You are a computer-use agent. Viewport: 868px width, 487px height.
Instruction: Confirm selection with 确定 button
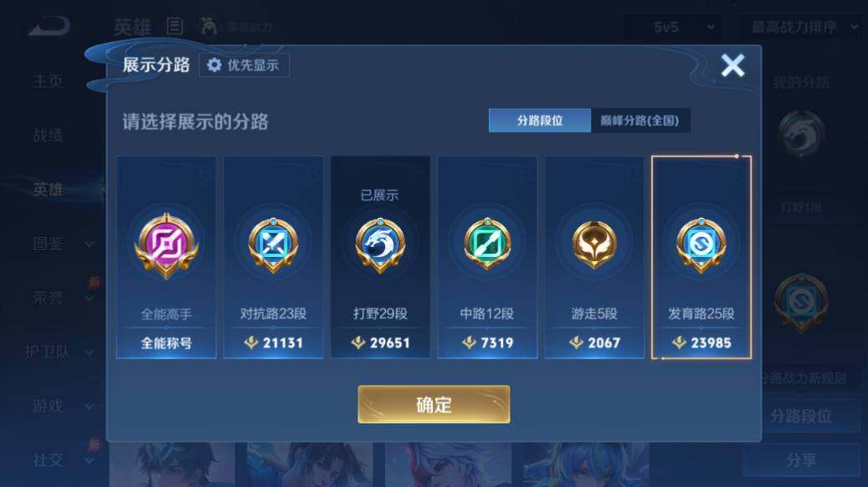pyautogui.click(x=434, y=404)
